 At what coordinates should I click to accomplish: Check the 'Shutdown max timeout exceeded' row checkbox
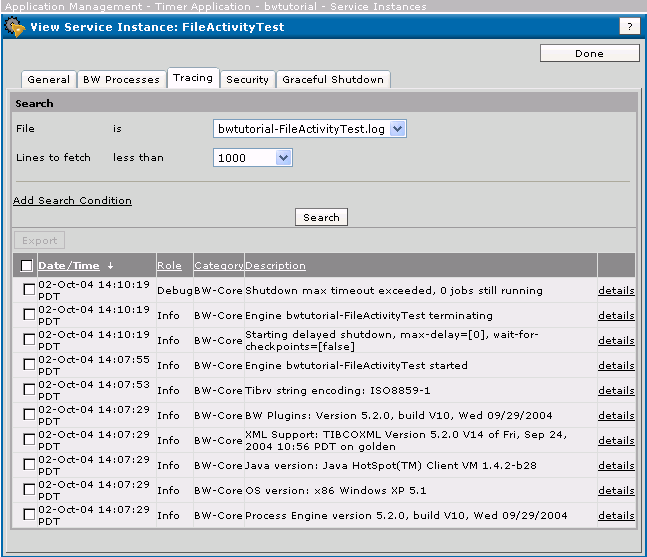(28, 290)
